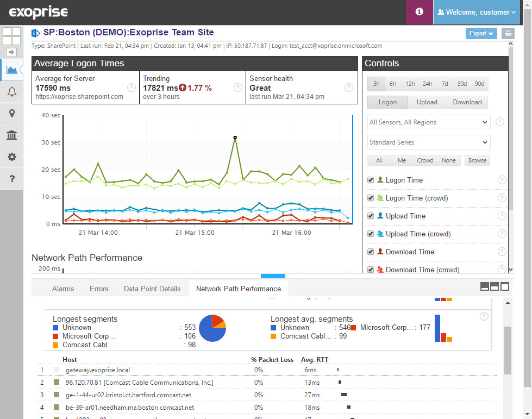Toggle the Download Time checkbox

371,252
